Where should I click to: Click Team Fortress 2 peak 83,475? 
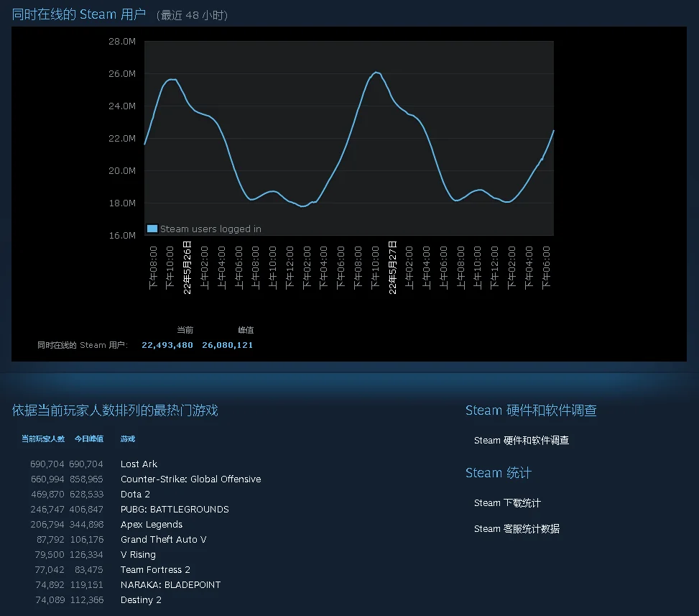click(x=89, y=569)
